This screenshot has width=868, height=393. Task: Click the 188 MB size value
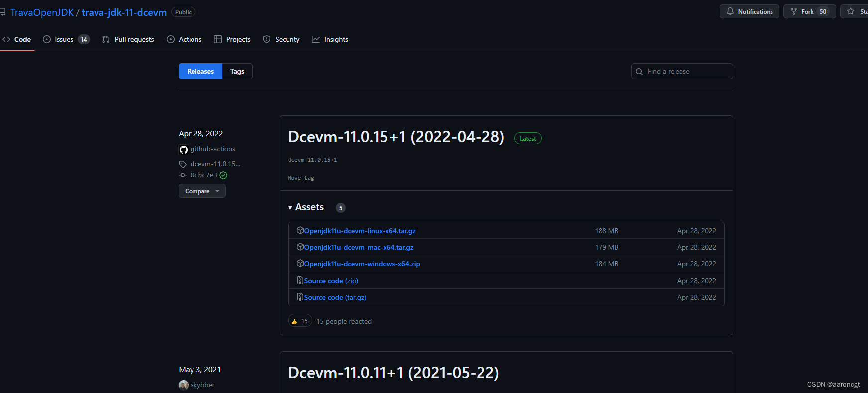607,231
